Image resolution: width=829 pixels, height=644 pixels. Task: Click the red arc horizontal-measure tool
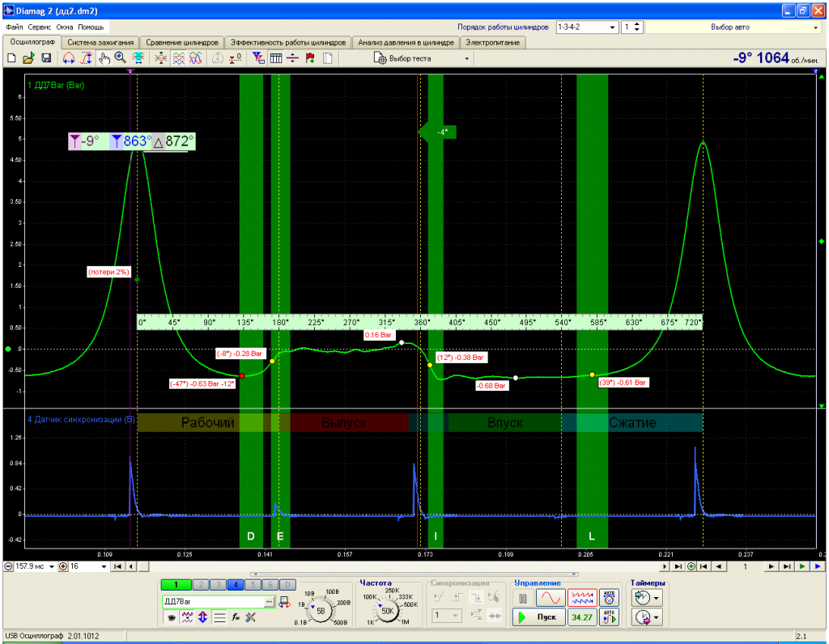click(69, 58)
